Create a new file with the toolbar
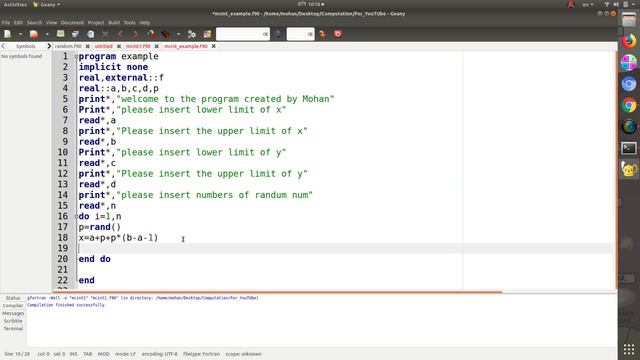This screenshot has width=640, height=360. coord(7,34)
